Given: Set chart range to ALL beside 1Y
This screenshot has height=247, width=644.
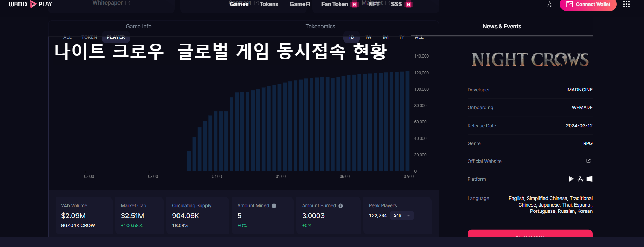Looking at the screenshot, I should point(419,37).
